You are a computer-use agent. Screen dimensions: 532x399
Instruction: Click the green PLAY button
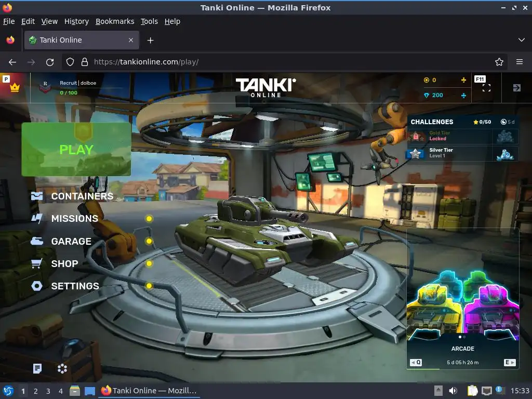pos(76,149)
